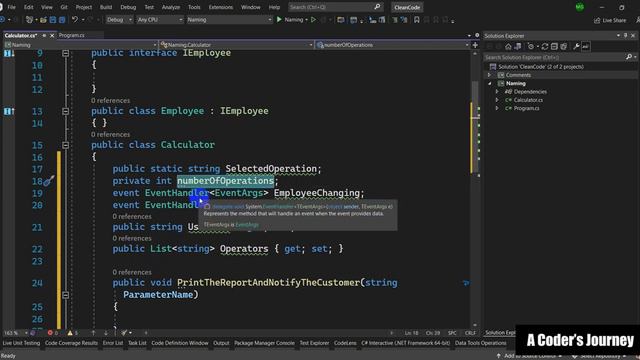Open the Extensions menu

pyautogui.click(x=221, y=7)
